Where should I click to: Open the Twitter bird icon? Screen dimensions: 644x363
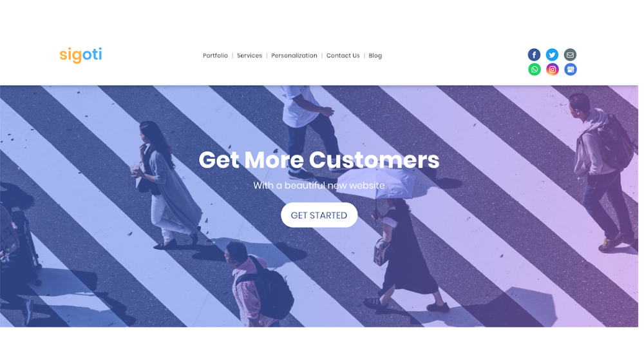click(x=552, y=55)
